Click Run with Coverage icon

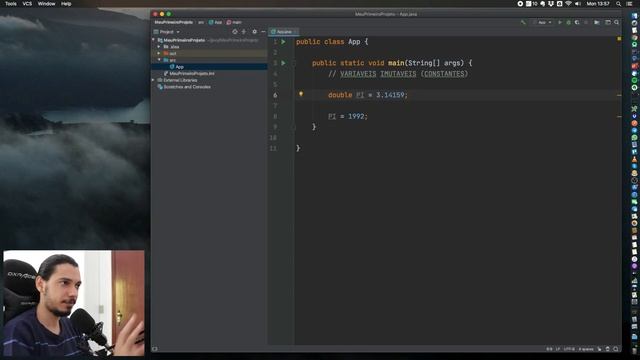[x=577, y=22]
